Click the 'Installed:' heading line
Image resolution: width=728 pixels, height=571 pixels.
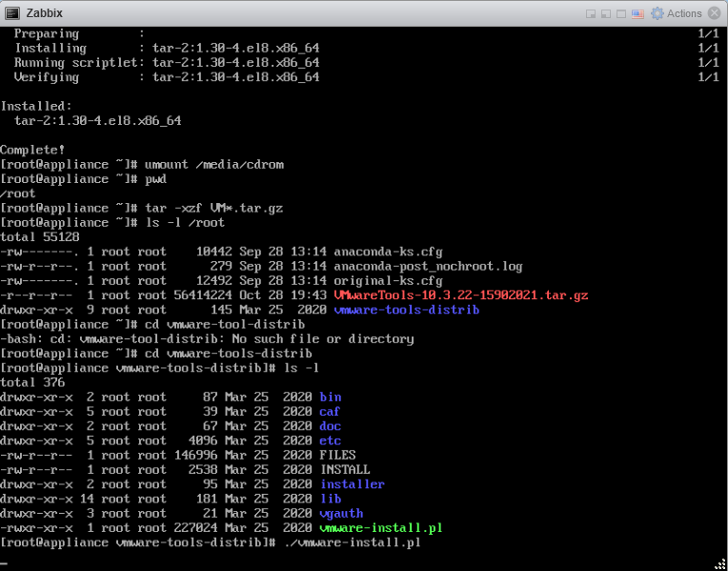point(36,107)
